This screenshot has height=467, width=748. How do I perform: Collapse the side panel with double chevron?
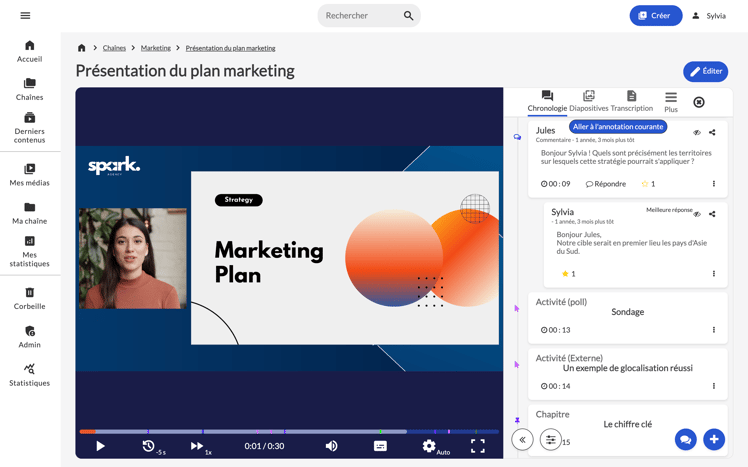pos(522,439)
